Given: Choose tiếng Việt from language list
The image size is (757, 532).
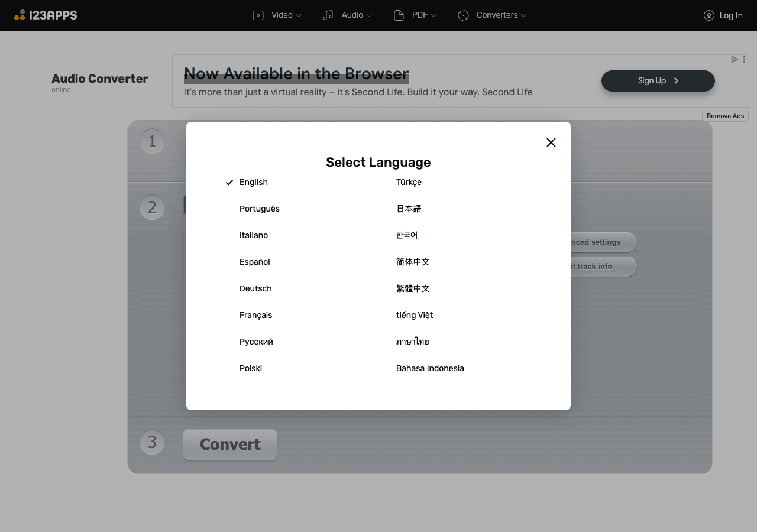Looking at the screenshot, I should click(x=415, y=315).
